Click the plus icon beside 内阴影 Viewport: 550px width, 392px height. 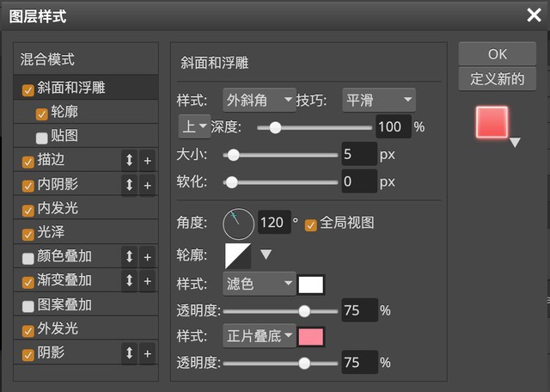click(147, 185)
